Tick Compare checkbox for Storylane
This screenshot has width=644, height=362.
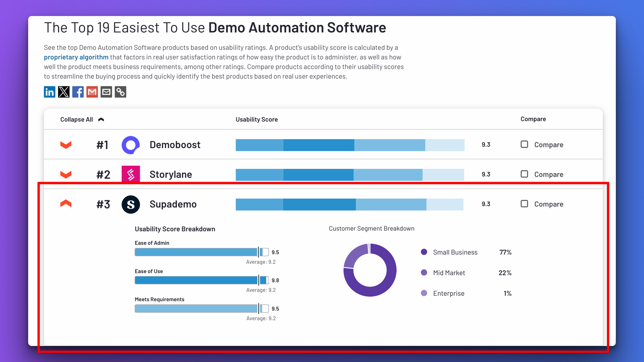(x=524, y=174)
